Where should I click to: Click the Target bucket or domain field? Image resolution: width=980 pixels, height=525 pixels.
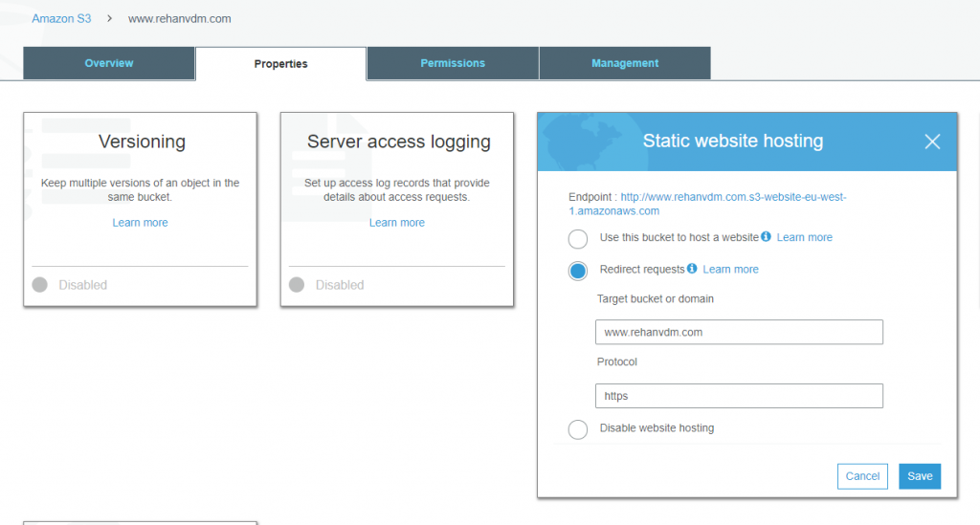[x=739, y=332]
